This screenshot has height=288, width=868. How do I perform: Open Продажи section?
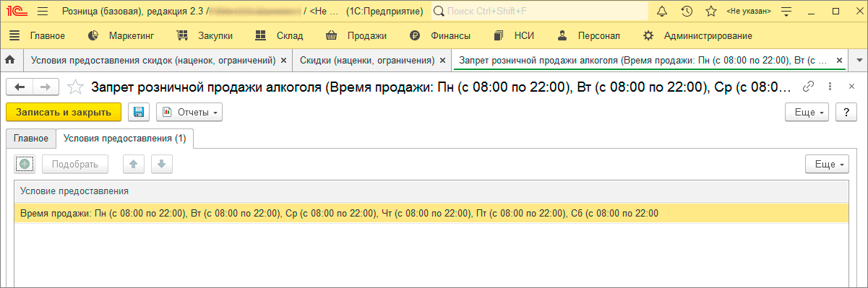coord(367,35)
